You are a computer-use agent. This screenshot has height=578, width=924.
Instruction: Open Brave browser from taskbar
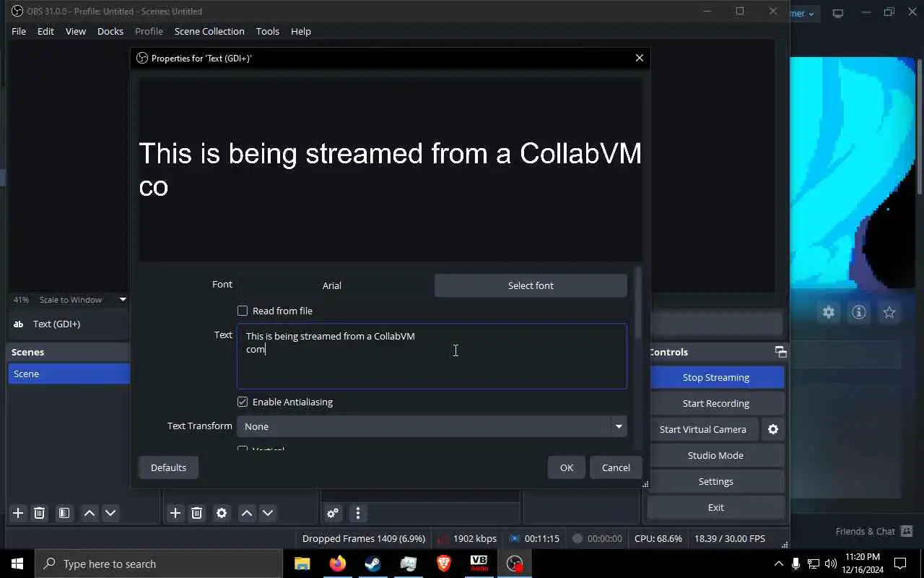pyautogui.click(x=443, y=564)
